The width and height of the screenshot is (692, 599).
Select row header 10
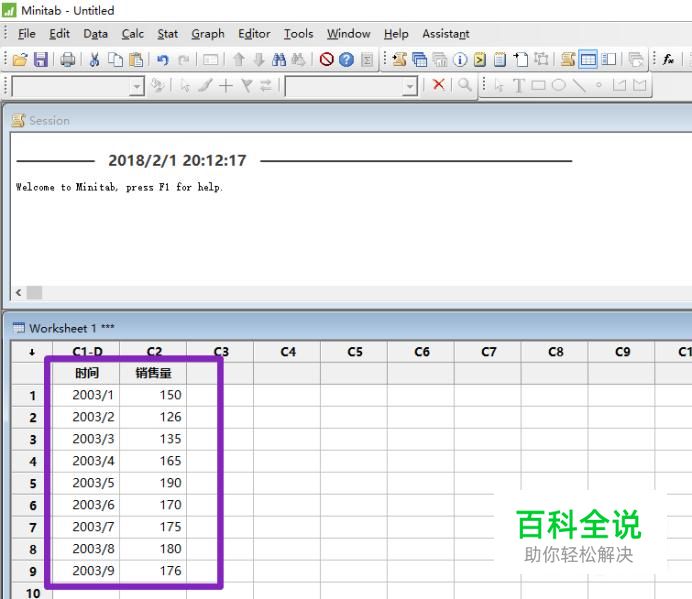tap(32, 593)
